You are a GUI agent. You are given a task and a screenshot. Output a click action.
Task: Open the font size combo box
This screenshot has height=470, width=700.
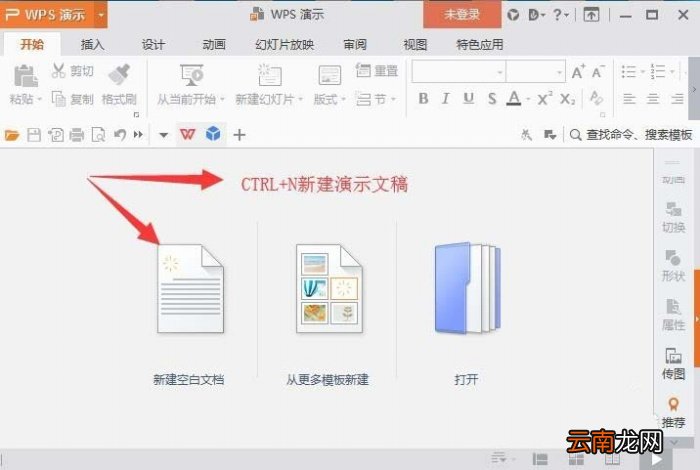pos(536,71)
